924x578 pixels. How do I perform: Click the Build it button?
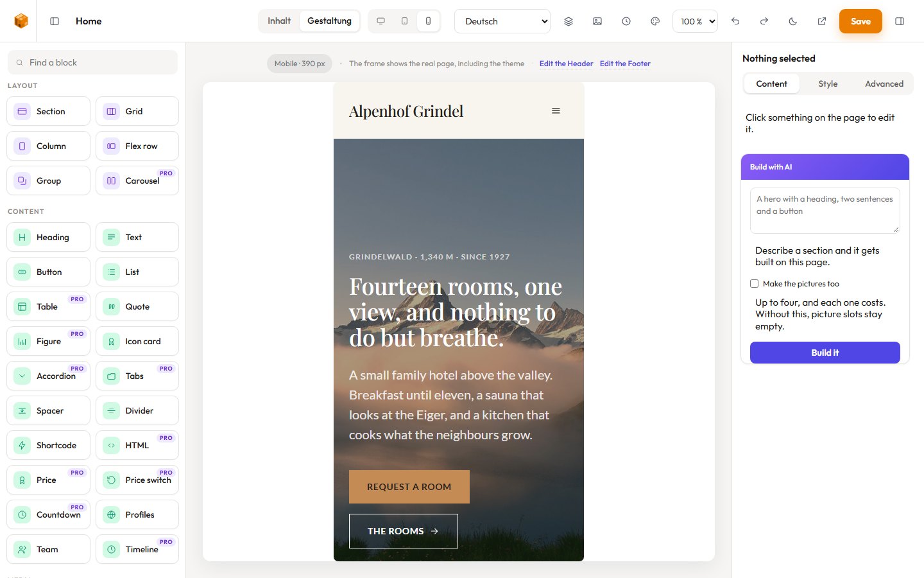[x=825, y=353]
